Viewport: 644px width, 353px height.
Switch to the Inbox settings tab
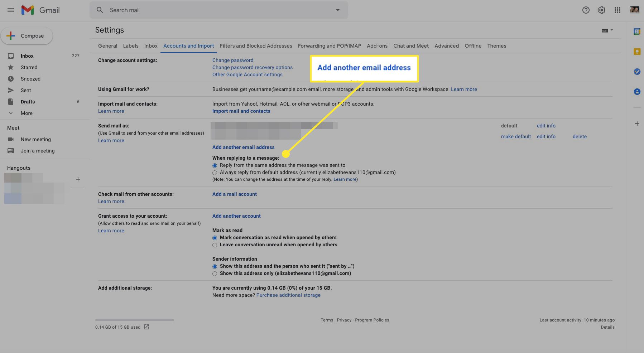[x=151, y=46]
